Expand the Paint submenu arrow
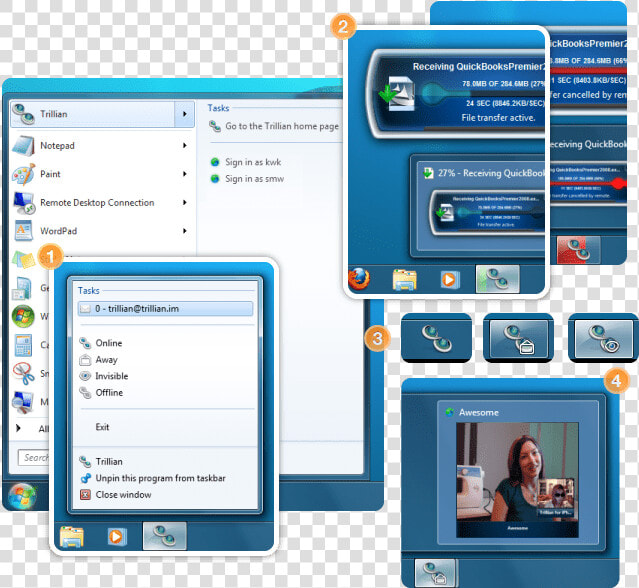639x588 pixels. [185, 174]
